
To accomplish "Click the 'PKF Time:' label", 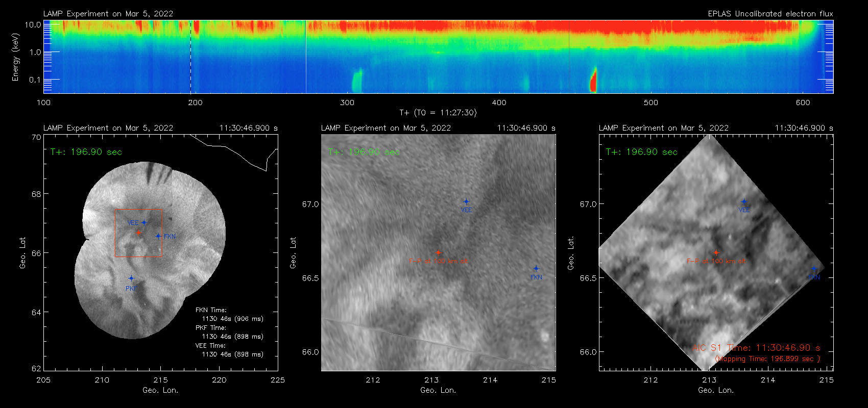I will point(211,327).
